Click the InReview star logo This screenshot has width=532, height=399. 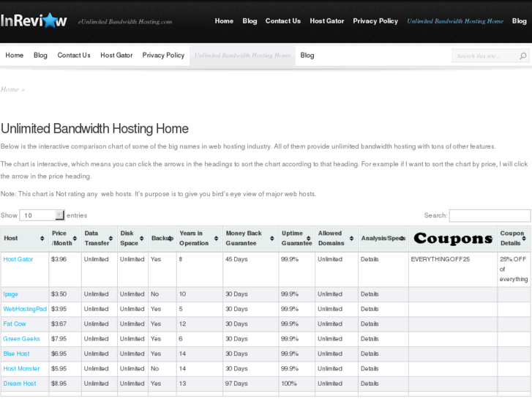pyautogui.click(x=33, y=20)
